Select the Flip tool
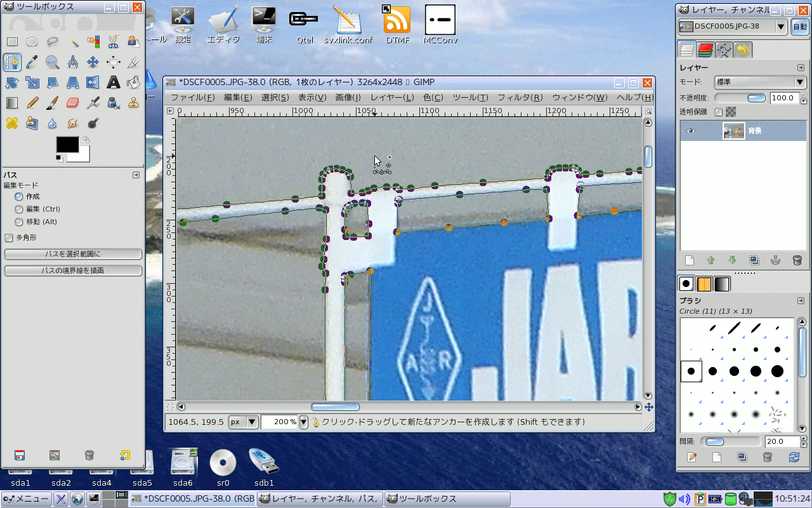 tap(93, 83)
